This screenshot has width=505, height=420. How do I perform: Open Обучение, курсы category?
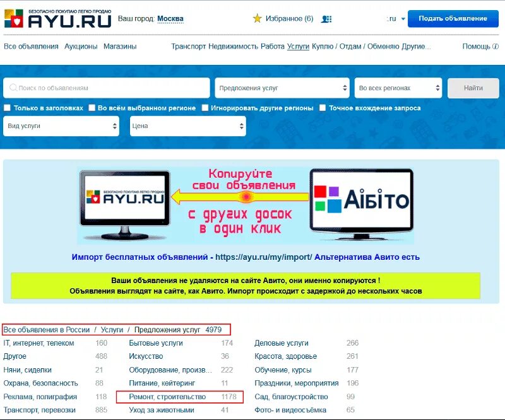click(x=283, y=370)
